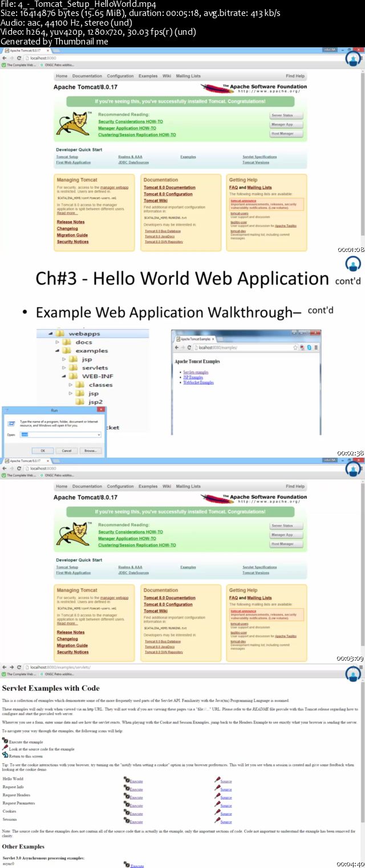Click the OK button in the Run dialog

(42, 450)
